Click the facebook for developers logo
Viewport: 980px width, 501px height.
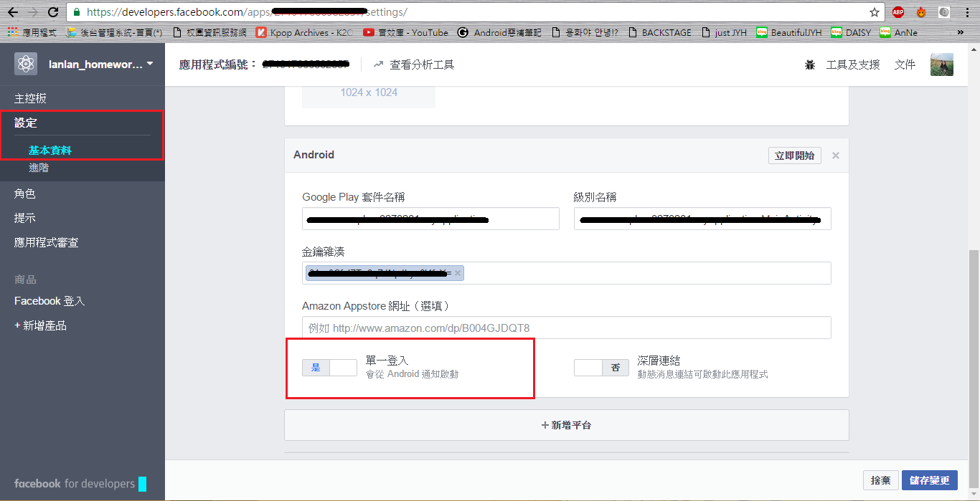pyautogui.click(x=80, y=484)
